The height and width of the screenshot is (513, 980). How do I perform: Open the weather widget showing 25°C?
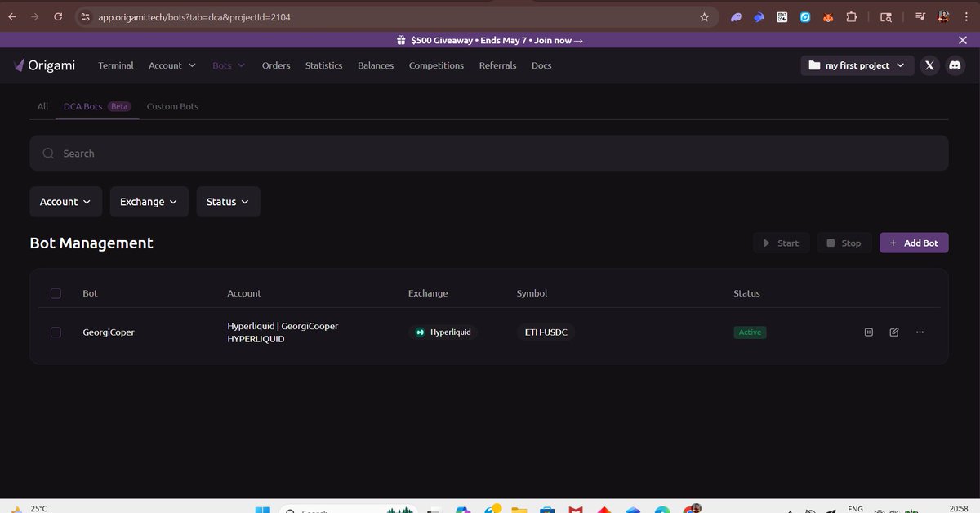point(29,508)
